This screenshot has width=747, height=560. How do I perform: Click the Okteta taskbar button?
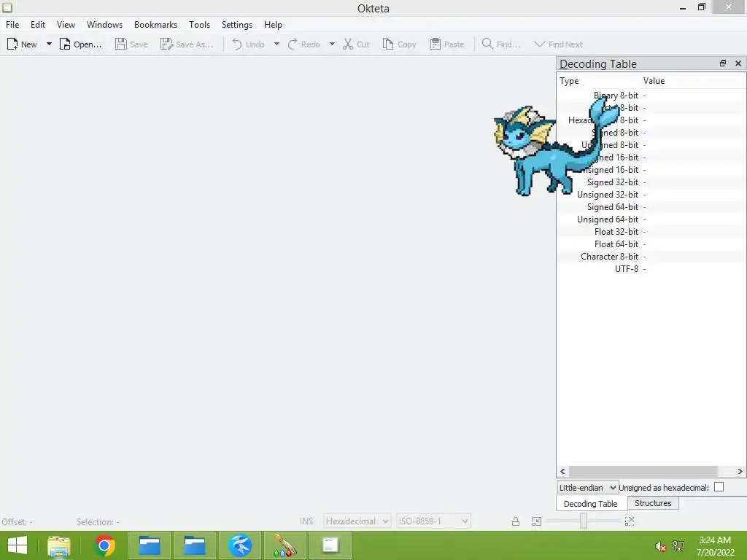point(330,545)
